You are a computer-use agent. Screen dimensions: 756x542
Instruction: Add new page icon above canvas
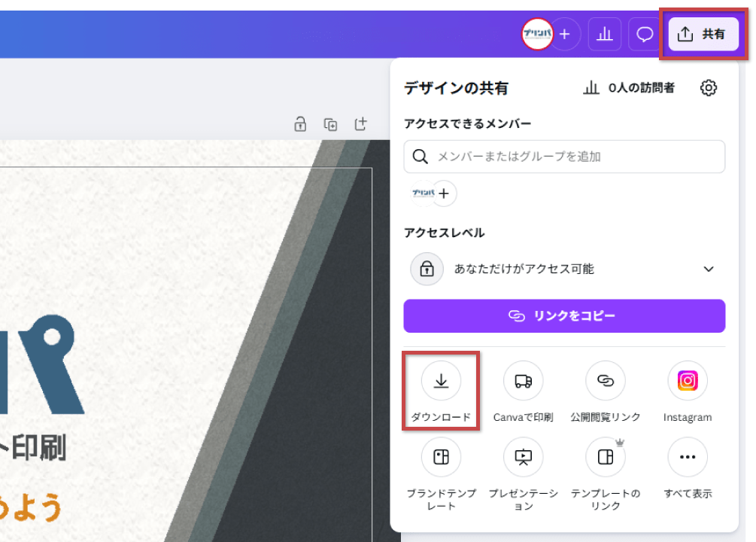click(x=360, y=124)
